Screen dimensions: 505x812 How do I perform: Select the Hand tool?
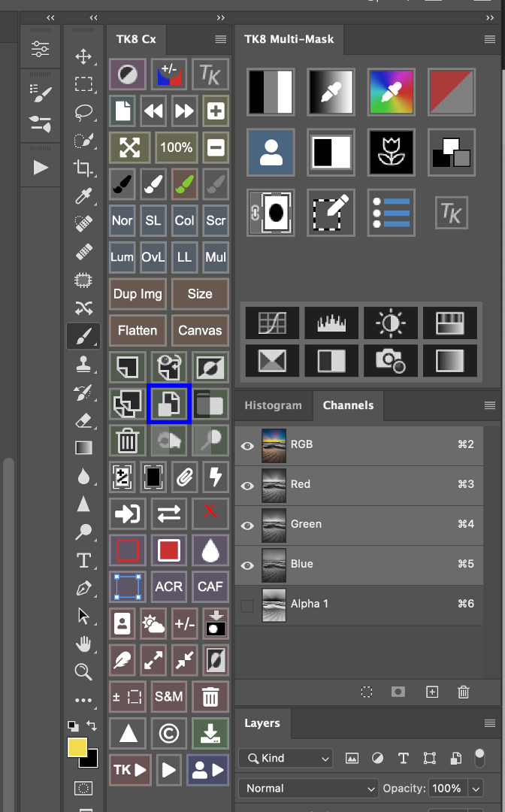[83, 644]
